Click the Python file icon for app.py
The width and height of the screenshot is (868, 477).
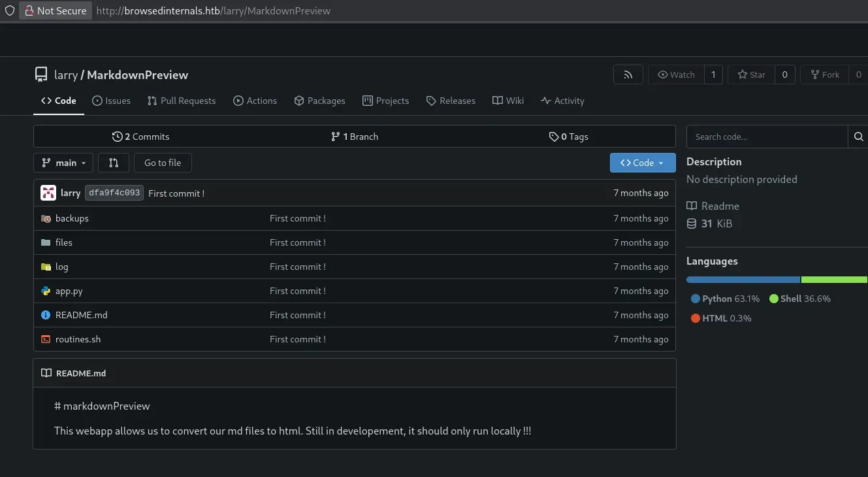(46, 291)
